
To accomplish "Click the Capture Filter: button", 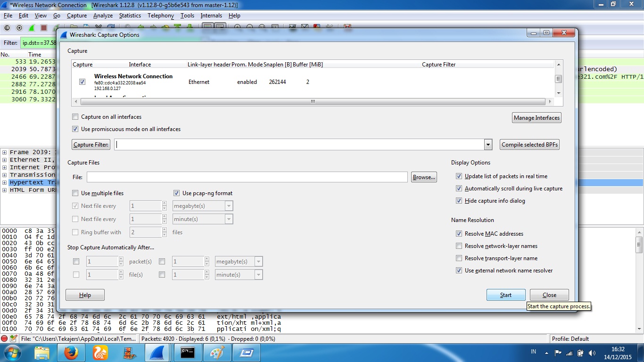I will [x=91, y=145].
